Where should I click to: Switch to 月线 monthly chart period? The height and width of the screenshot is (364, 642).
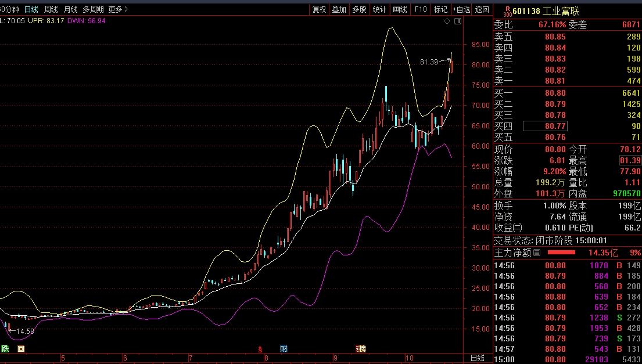coord(70,9)
